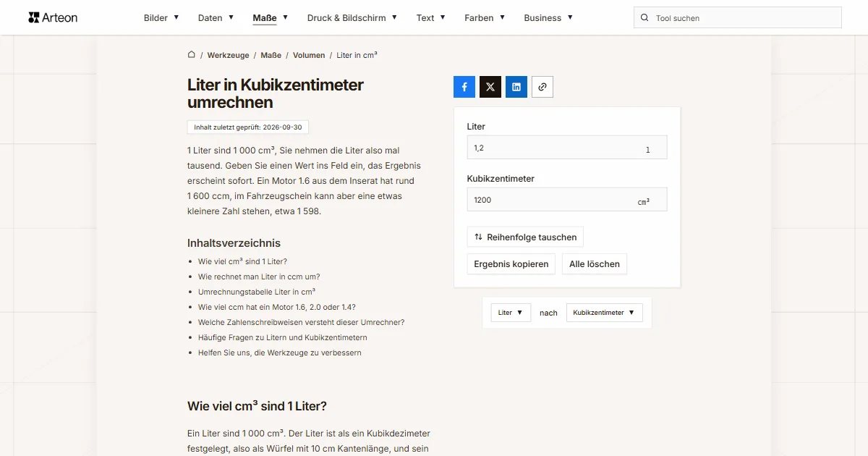868x456 pixels.
Task: Open the Druck & Bildschirm menu
Action: click(x=352, y=18)
